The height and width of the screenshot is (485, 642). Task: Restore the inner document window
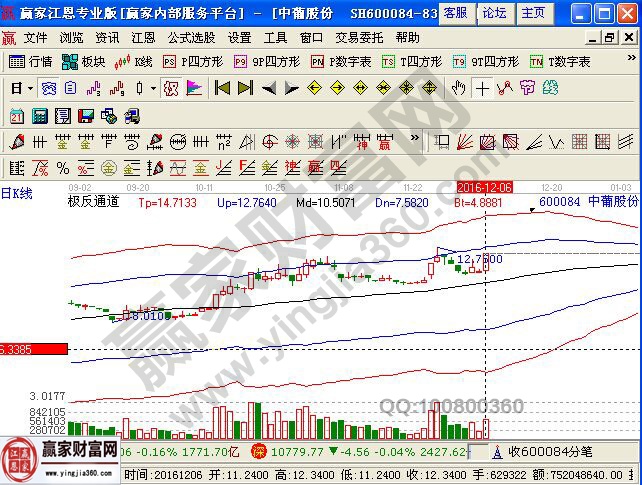[610, 38]
